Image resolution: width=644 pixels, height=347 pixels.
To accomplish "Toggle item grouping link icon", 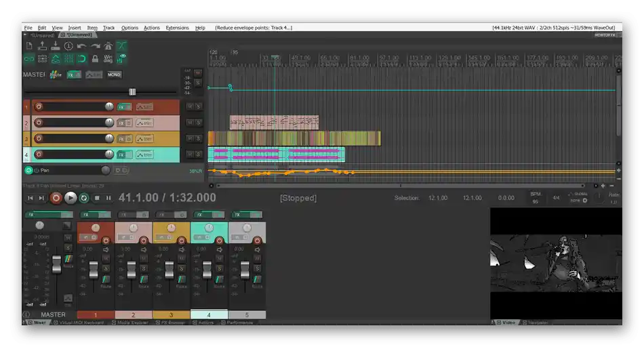I will point(29,59).
